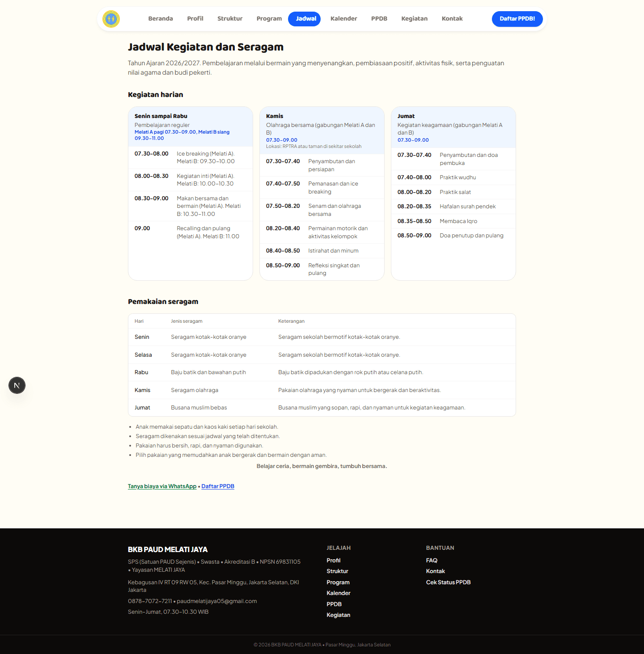This screenshot has width=644, height=654.
Task: Open FAQ in footer Bantuan section
Action: pyautogui.click(x=432, y=561)
